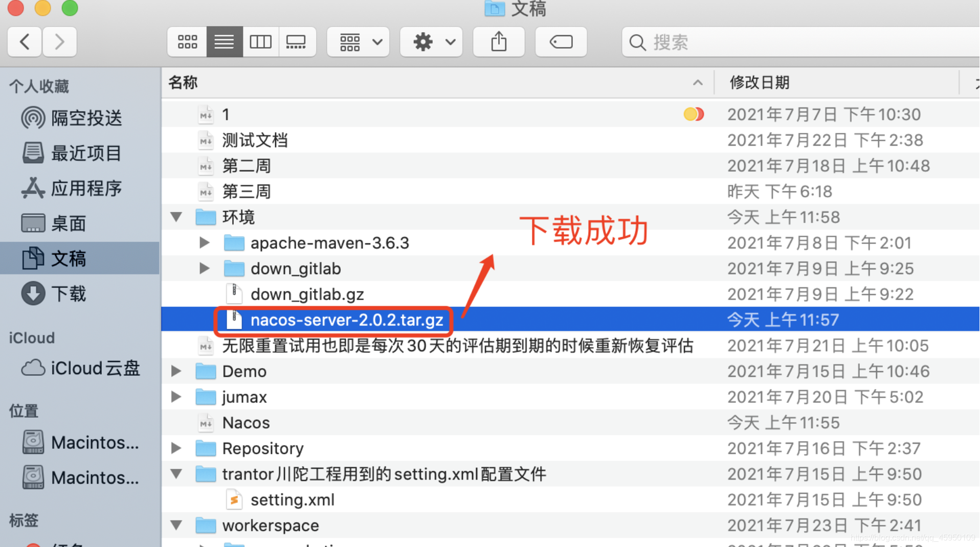Click the 位置 sidebar heading

24,411
